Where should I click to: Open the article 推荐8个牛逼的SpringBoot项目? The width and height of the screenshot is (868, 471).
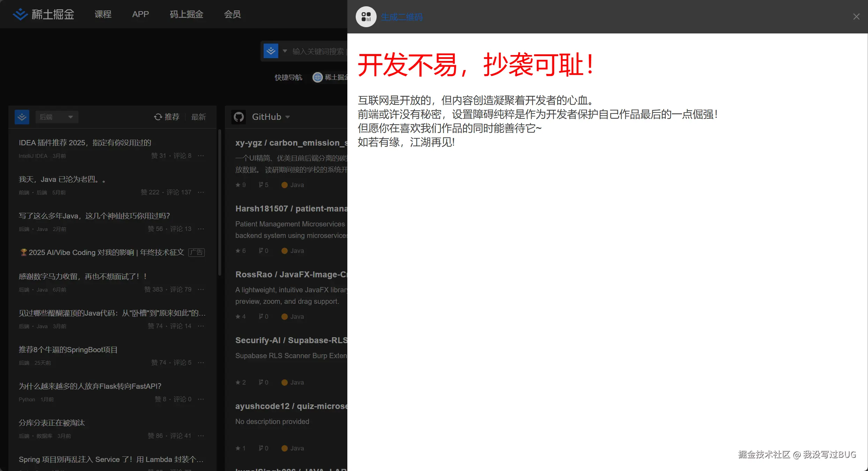point(68,350)
